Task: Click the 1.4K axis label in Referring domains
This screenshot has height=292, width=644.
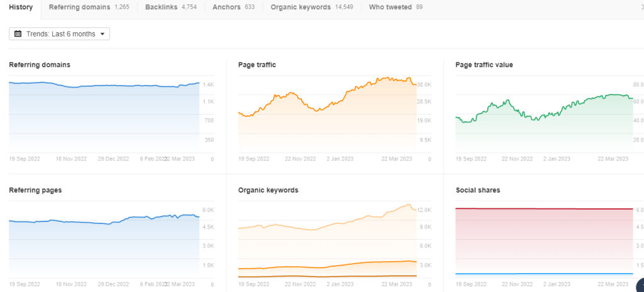Action: 208,85
